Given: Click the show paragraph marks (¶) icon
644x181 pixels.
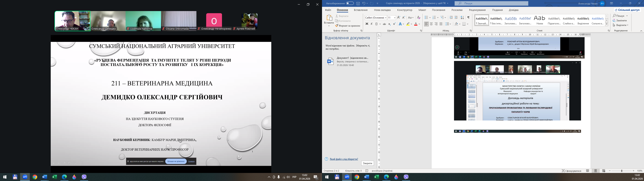Looking at the screenshot, I should point(468,17).
